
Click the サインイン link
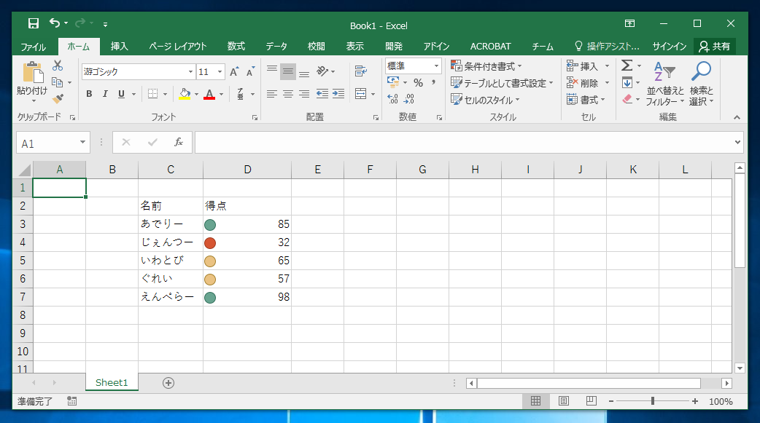pyautogui.click(x=669, y=47)
